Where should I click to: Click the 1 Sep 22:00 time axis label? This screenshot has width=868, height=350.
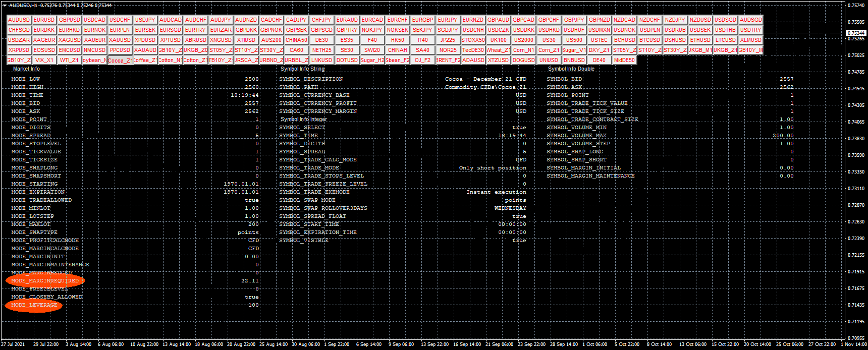337,344
